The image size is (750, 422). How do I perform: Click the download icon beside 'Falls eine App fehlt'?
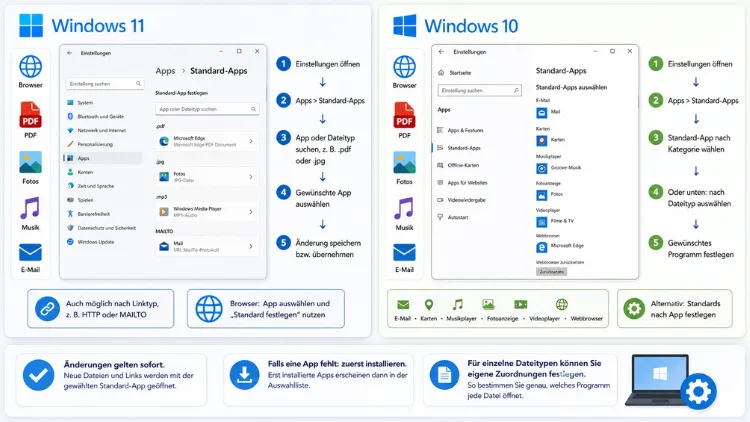(x=244, y=375)
